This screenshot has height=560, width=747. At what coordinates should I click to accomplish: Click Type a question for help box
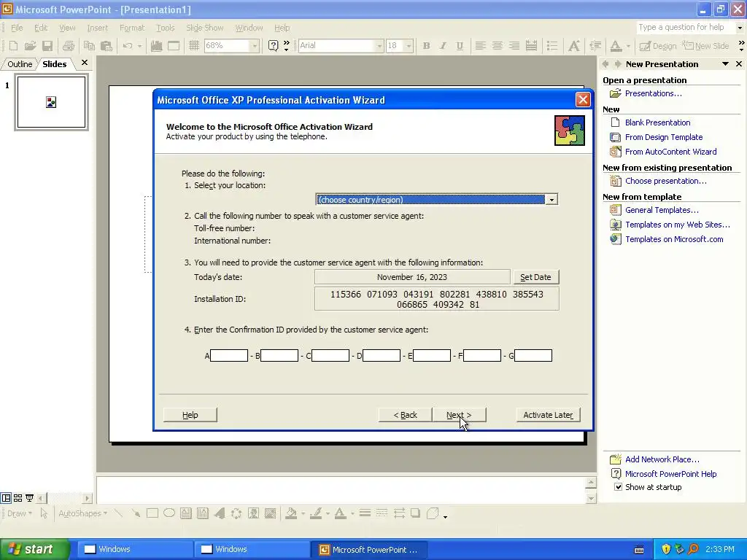coord(685,27)
